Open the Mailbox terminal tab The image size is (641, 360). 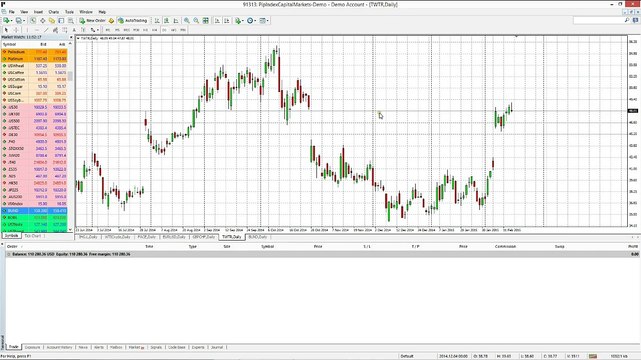116,347
